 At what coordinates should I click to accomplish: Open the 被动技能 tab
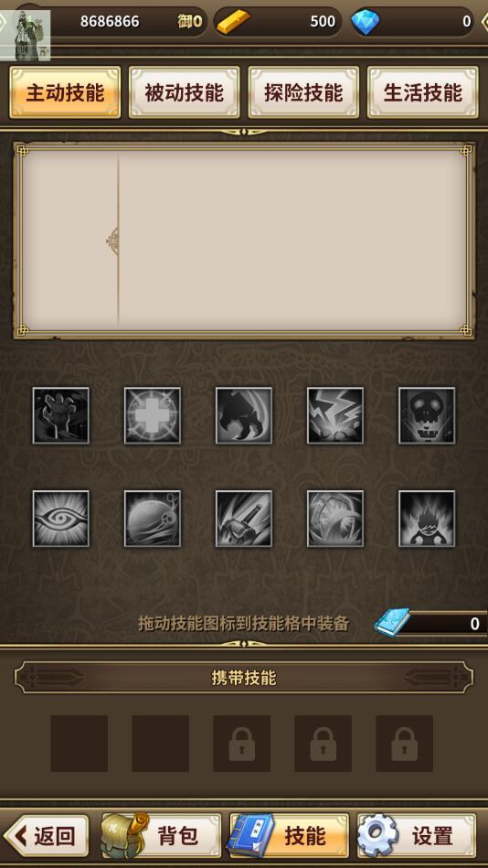(x=185, y=92)
